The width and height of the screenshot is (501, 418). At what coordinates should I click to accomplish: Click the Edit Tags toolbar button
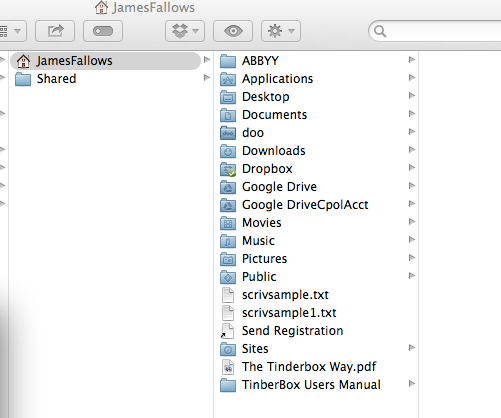[x=103, y=31]
